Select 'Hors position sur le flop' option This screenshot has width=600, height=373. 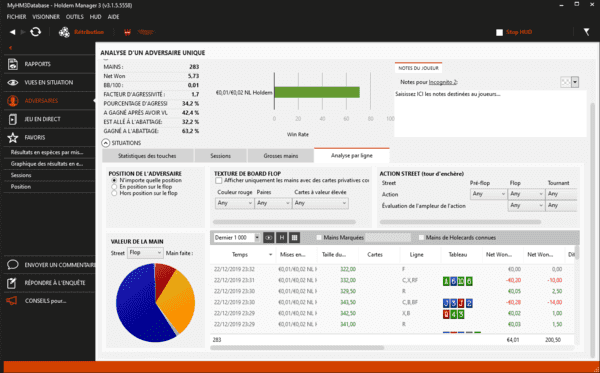pos(114,193)
